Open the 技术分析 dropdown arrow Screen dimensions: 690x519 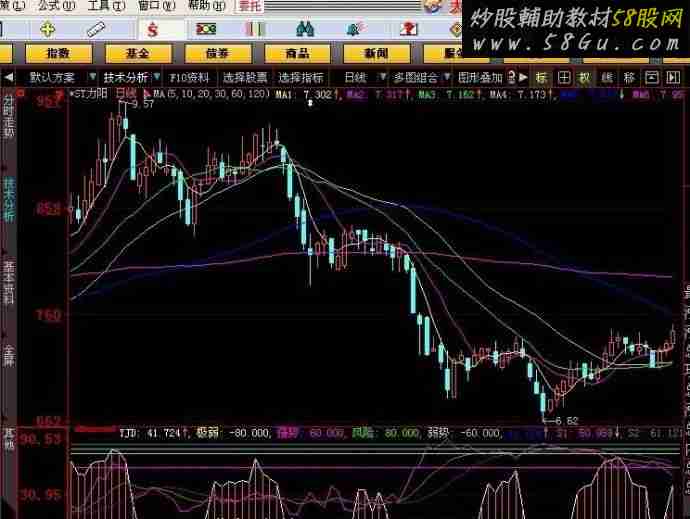click(x=156, y=77)
